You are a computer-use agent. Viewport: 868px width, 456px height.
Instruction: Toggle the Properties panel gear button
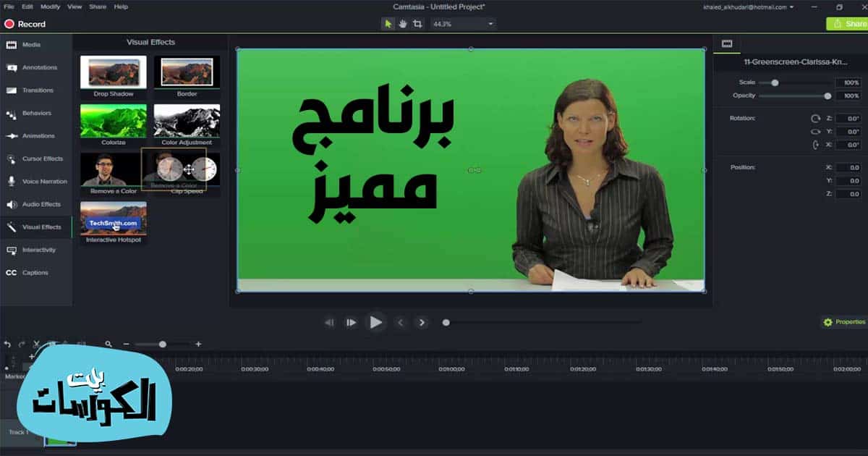click(843, 322)
